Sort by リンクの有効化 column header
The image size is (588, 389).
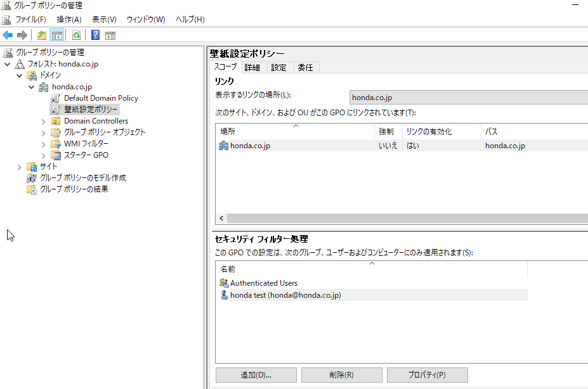pos(441,131)
